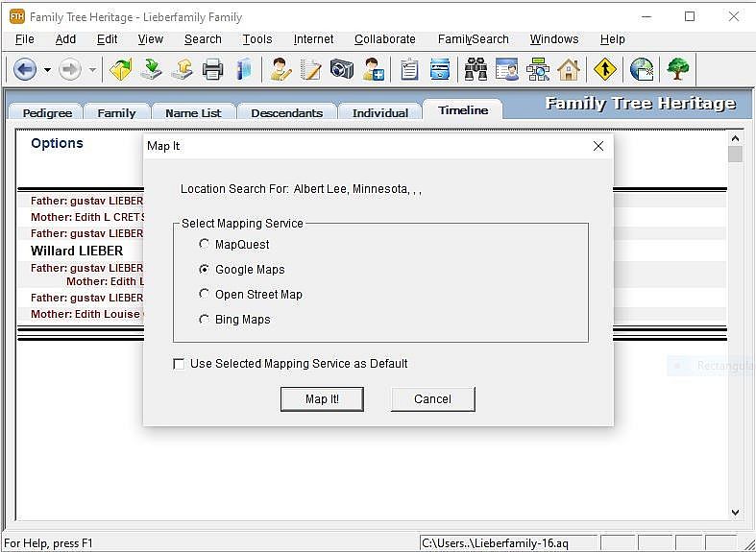The height and width of the screenshot is (552, 756).
Task: Click the Options link in Timeline
Action: point(57,143)
